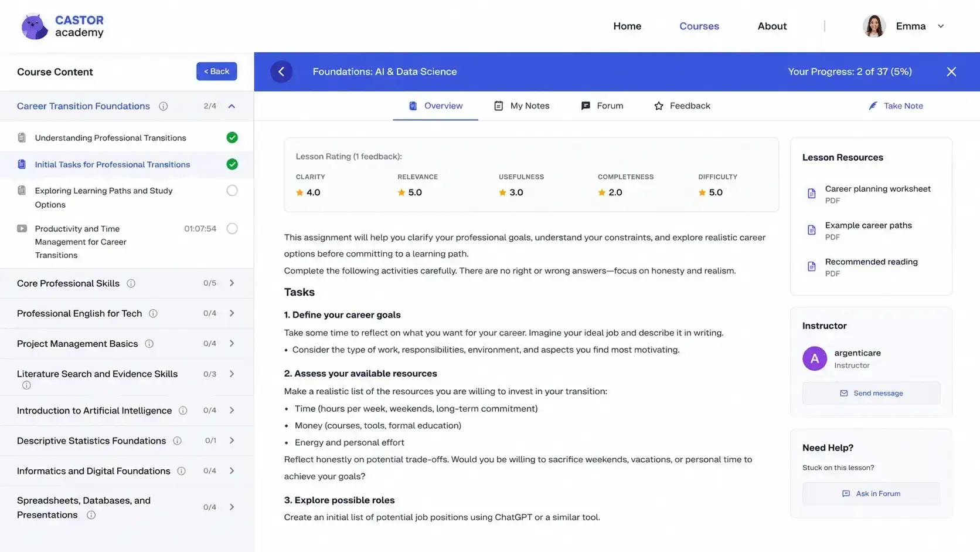980x552 pixels.
Task: Expand the Professional English for Tech section
Action: click(x=232, y=313)
